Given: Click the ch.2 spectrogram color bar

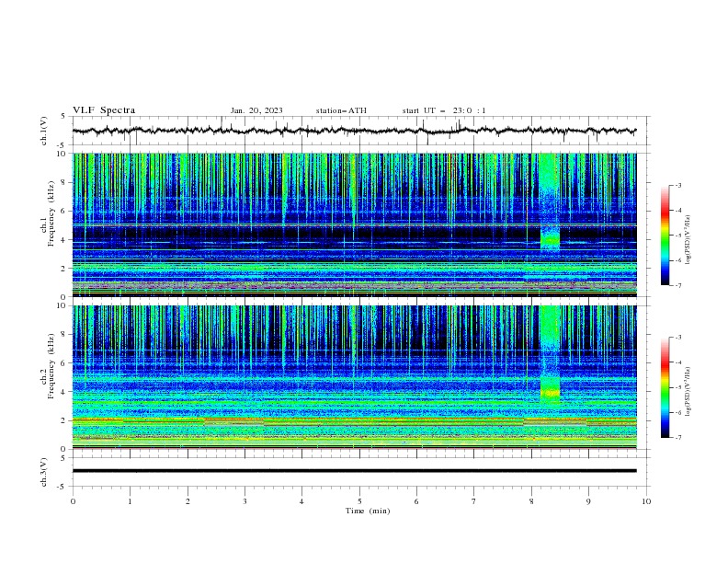Looking at the screenshot, I should [665, 387].
